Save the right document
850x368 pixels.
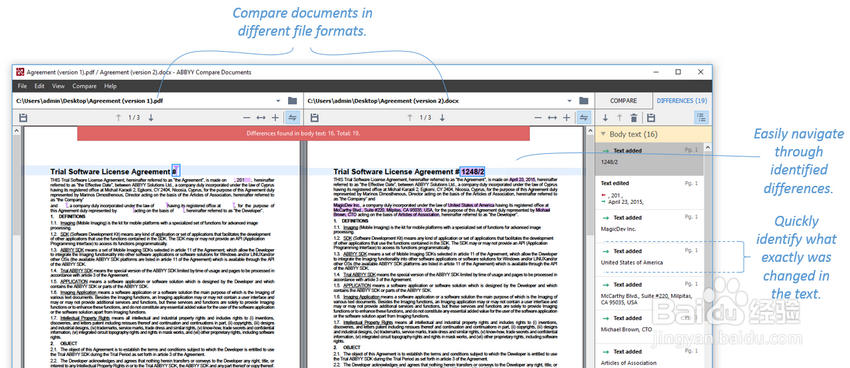(x=314, y=118)
